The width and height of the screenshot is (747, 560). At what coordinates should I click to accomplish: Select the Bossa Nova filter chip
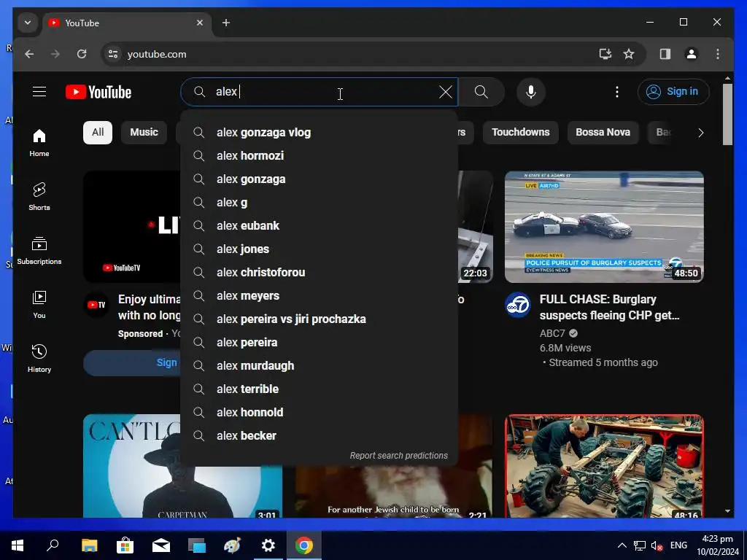point(603,133)
